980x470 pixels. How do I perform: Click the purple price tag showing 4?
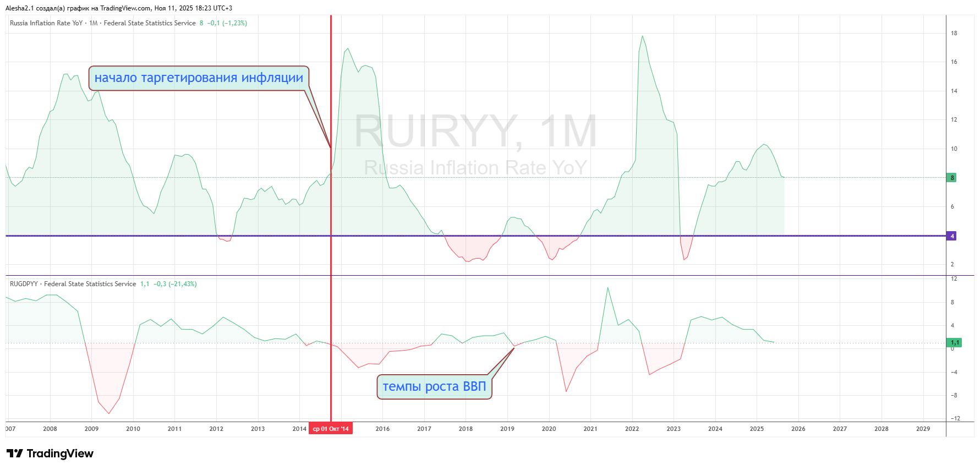[952, 236]
